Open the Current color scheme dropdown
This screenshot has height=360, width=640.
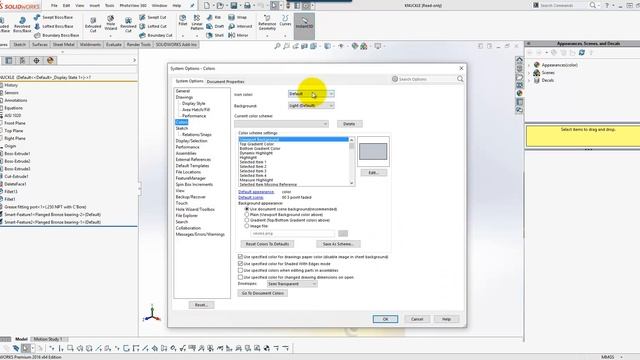pos(281,124)
